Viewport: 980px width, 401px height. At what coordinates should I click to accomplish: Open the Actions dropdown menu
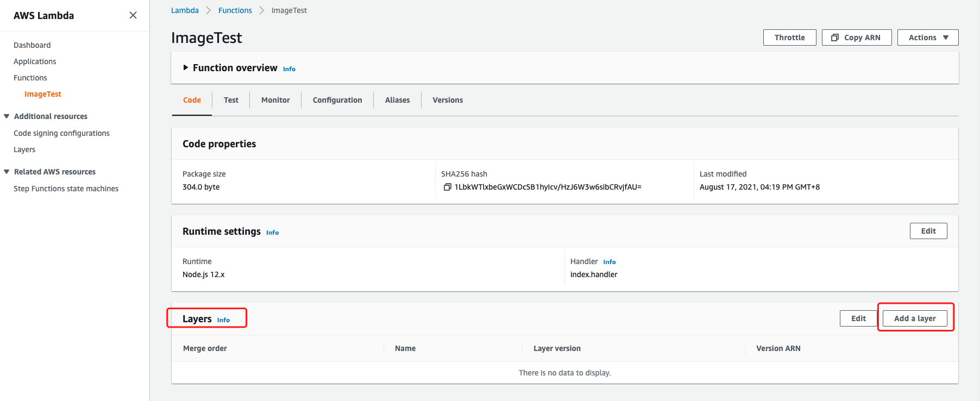pos(928,37)
